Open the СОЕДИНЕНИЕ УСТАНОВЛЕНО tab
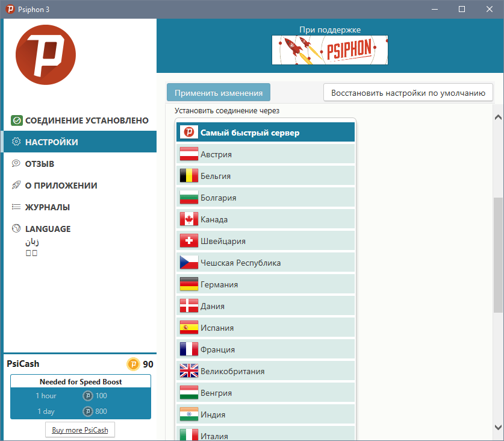Image resolution: width=504 pixels, height=441 pixels. (x=80, y=120)
